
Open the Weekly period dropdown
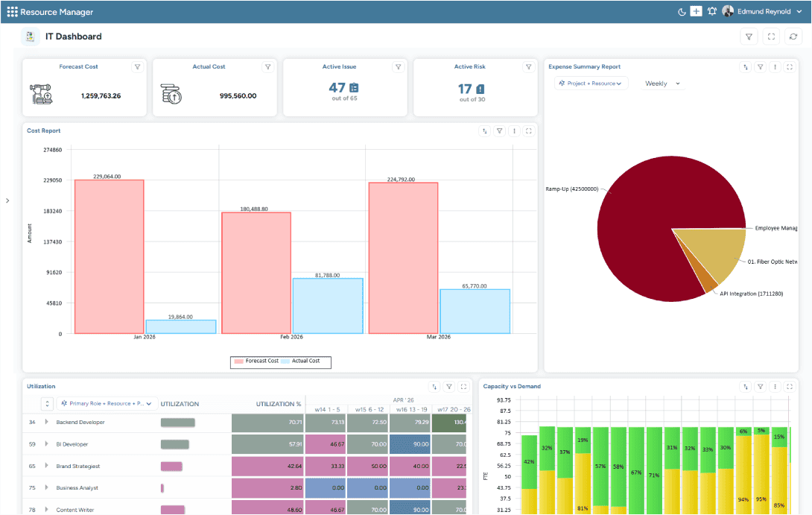tap(662, 83)
